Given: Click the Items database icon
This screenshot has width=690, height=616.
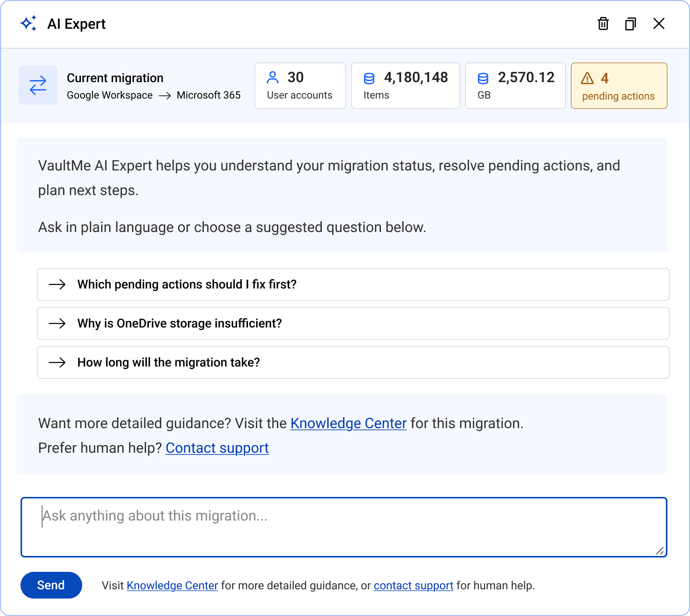Looking at the screenshot, I should pyautogui.click(x=369, y=78).
